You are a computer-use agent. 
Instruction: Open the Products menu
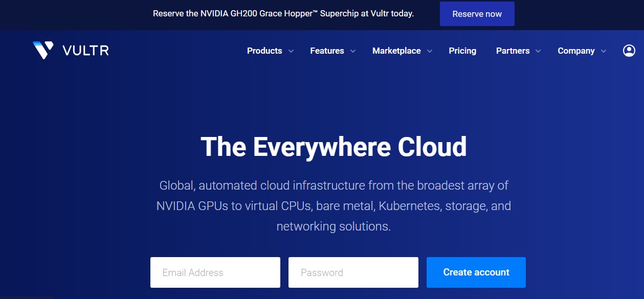click(264, 51)
